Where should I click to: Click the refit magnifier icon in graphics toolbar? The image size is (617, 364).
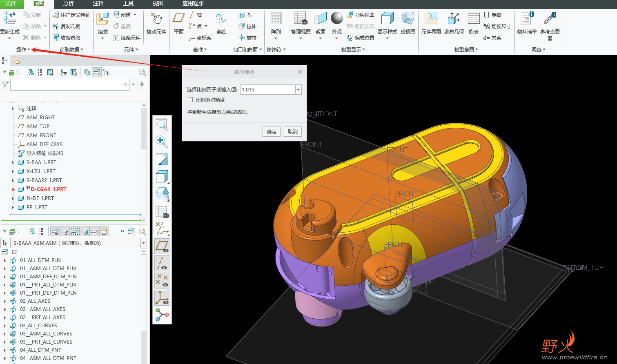pyautogui.click(x=162, y=124)
